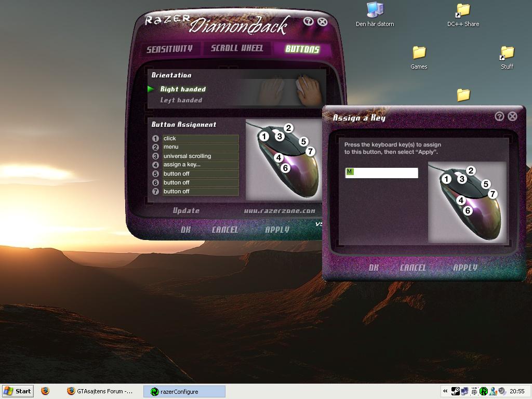Select the Stuff folder shortcut
The image size is (532, 399).
507,57
